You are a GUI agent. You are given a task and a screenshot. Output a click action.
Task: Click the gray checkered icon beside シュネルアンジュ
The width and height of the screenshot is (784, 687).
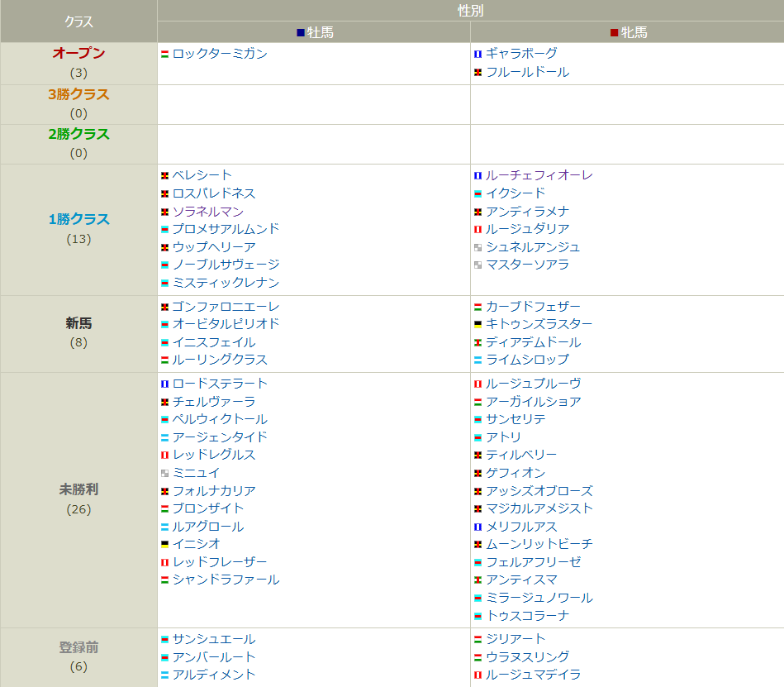[478, 247]
